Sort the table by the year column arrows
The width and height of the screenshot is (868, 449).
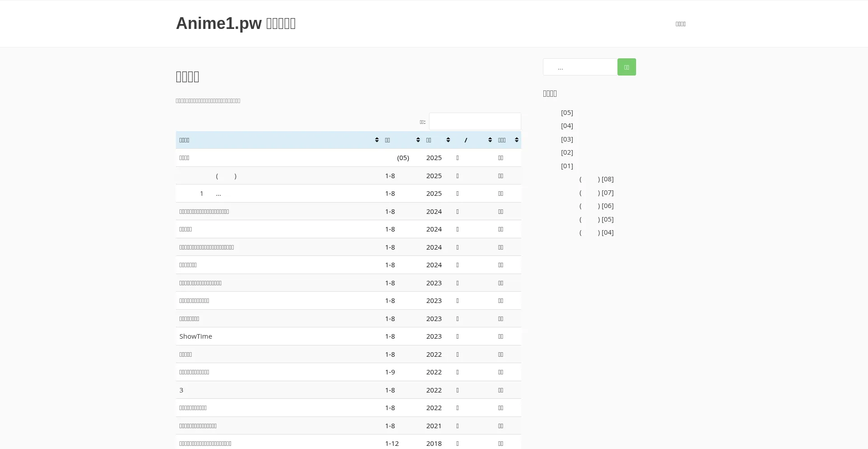448,140
